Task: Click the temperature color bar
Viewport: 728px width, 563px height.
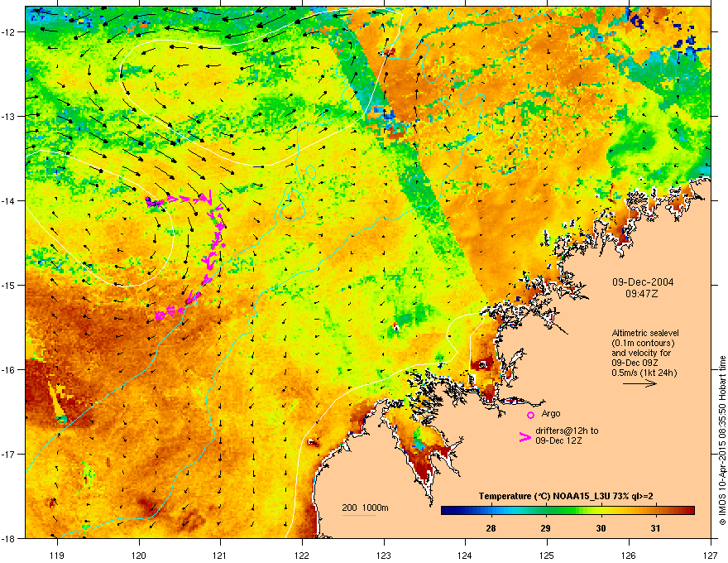Action: click(568, 511)
